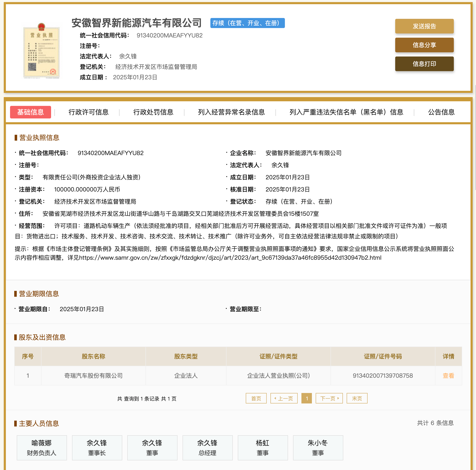This screenshot has height=470, width=476.
Task: Click the 上一页 pagination arrow button
Action: click(284, 398)
